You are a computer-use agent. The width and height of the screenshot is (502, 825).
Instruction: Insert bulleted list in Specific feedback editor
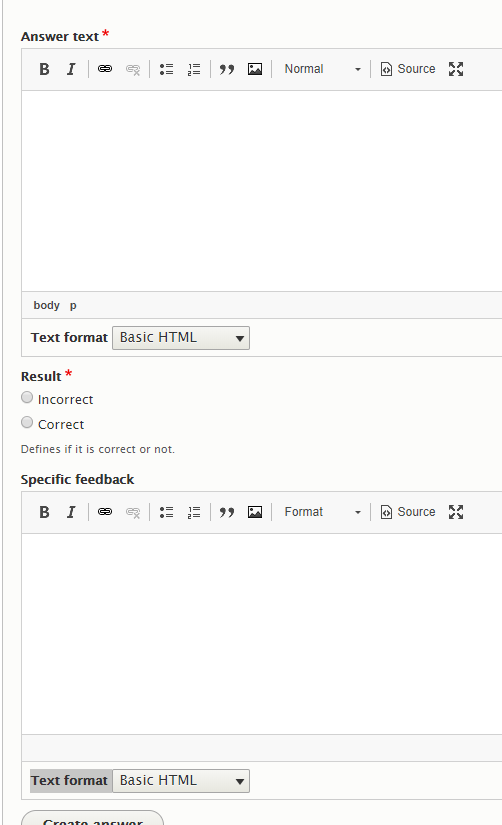click(166, 512)
